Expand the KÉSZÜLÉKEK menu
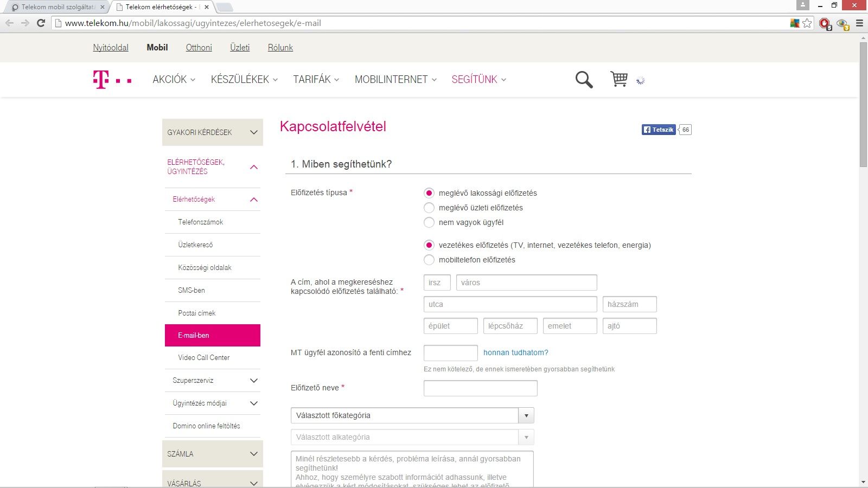 [x=244, y=79]
